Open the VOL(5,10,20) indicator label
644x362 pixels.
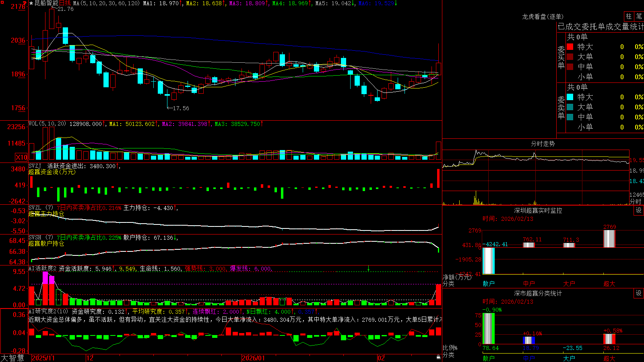[x=47, y=123]
